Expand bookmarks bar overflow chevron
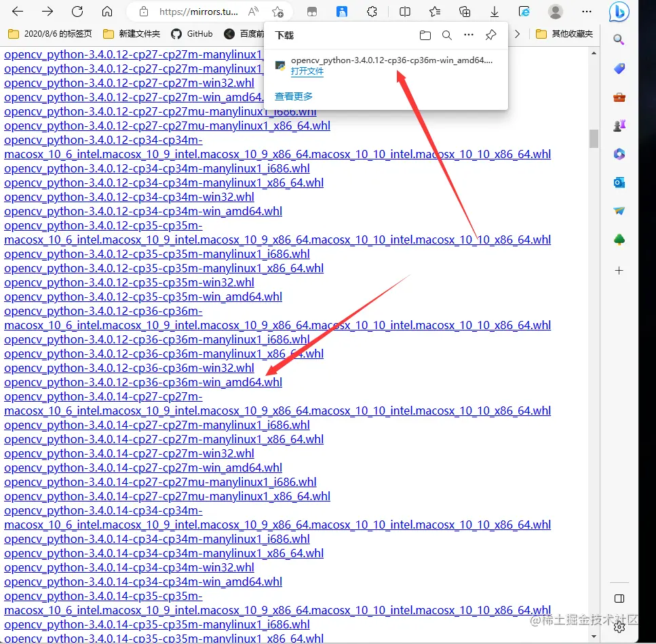Screen dimensions: 656x644 (x=517, y=34)
